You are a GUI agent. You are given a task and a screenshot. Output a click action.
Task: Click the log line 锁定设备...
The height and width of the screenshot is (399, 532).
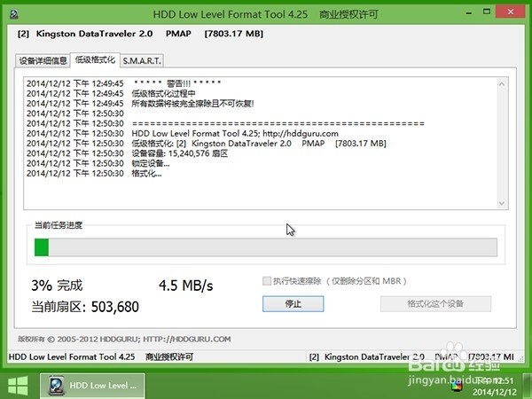tap(98, 163)
